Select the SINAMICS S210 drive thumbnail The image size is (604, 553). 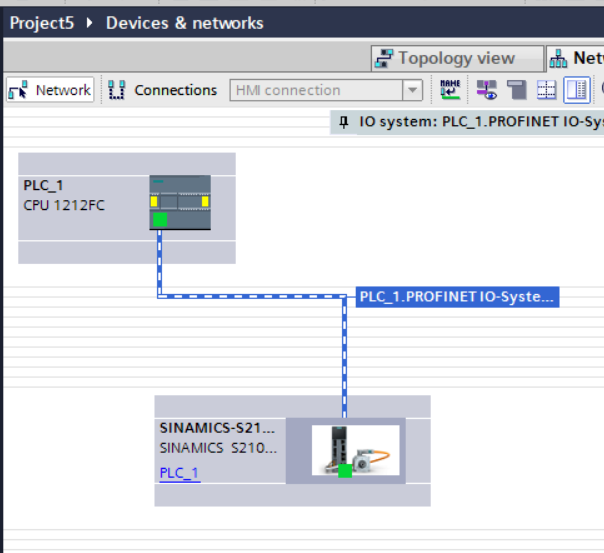[x=356, y=450]
